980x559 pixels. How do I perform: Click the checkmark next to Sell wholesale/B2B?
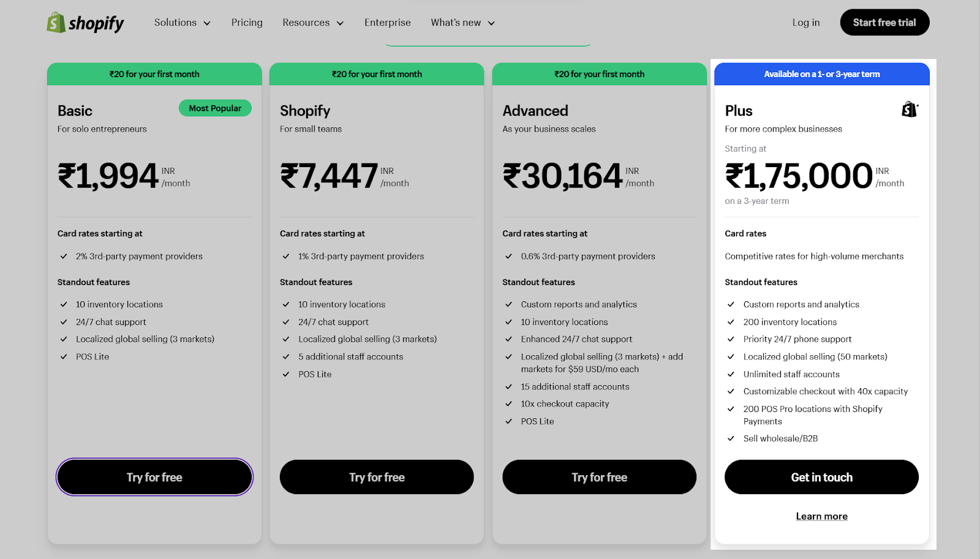click(731, 438)
